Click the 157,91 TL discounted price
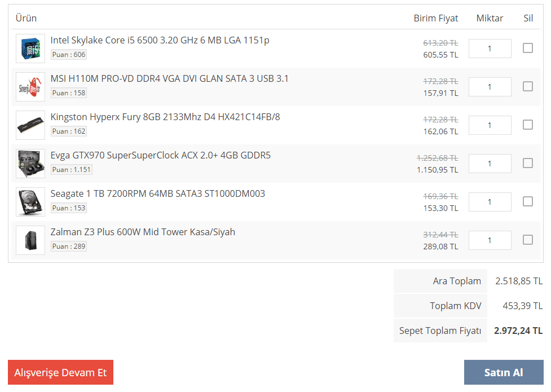Screen dimensions: 551x392 [x=440, y=93]
